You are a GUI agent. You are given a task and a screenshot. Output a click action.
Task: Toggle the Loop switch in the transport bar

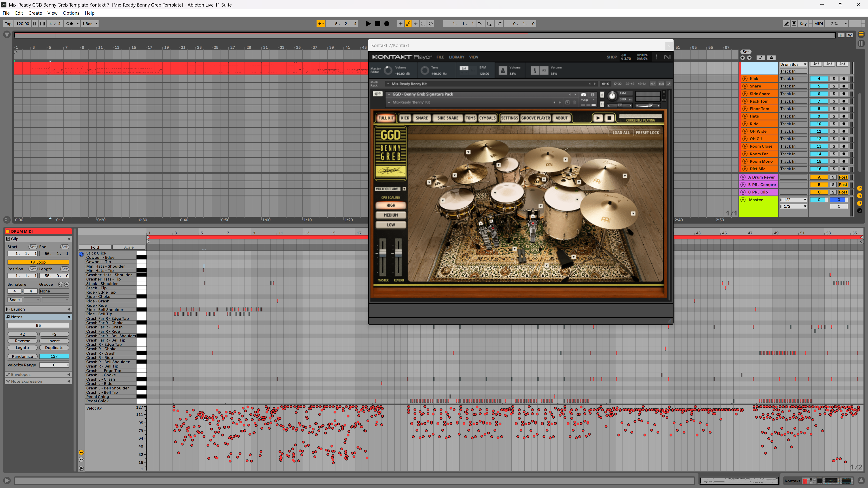[489, 24]
